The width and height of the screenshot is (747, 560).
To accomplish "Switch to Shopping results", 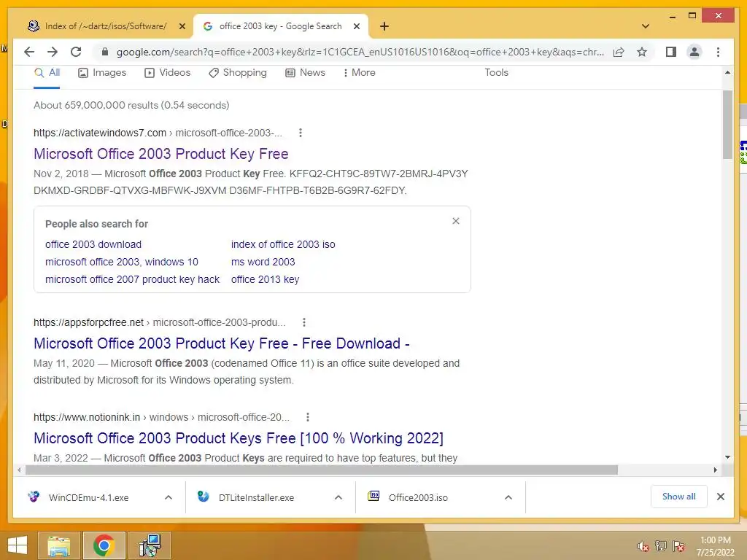I will (x=237, y=73).
